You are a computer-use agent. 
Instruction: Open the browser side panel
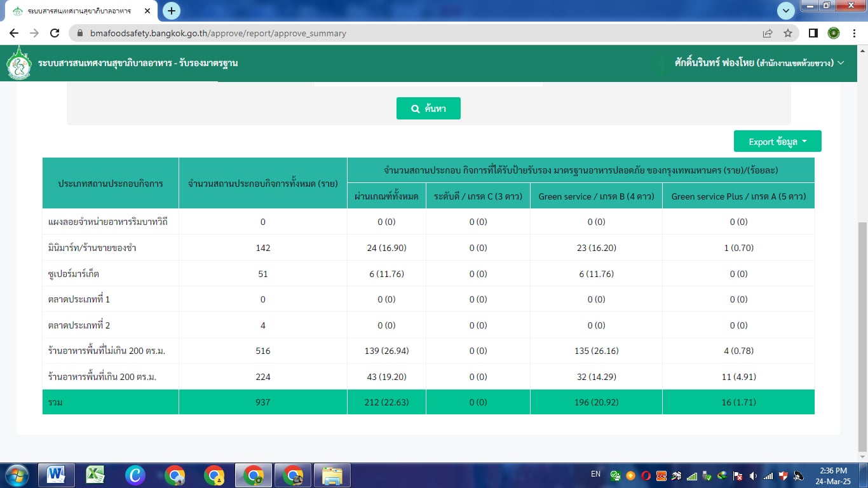[x=813, y=33]
